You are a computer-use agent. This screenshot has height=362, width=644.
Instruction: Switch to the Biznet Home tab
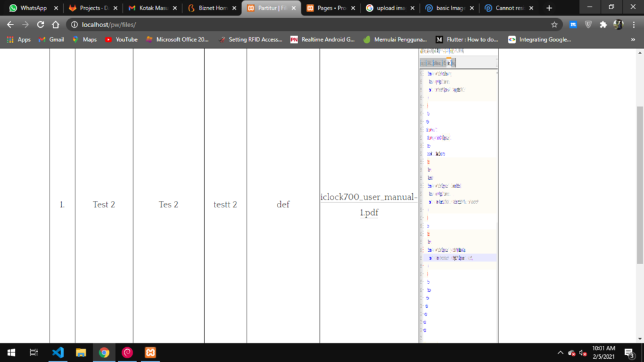(x=211, y=8)
